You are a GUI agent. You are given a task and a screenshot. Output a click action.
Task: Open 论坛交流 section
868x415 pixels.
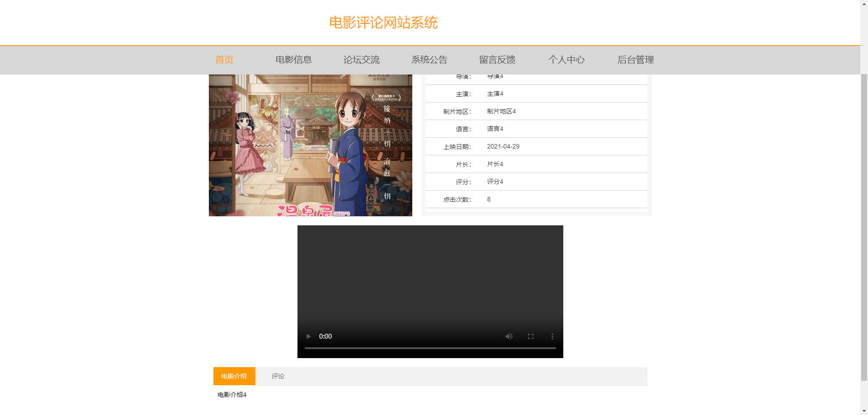(362, 60)
